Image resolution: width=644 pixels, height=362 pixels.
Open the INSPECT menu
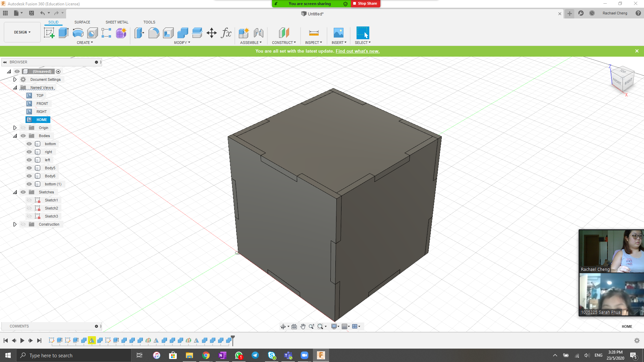314,43
